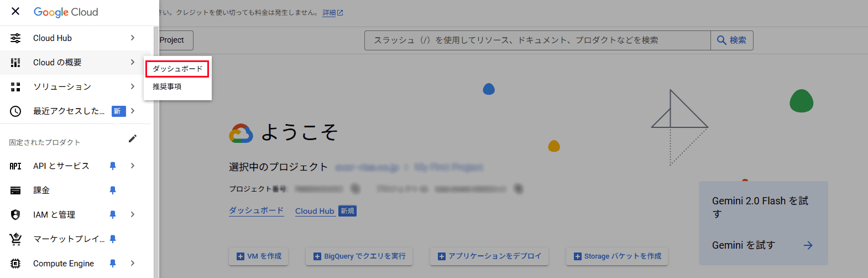Unpin IAM と管理 with its pin icon

113,215
